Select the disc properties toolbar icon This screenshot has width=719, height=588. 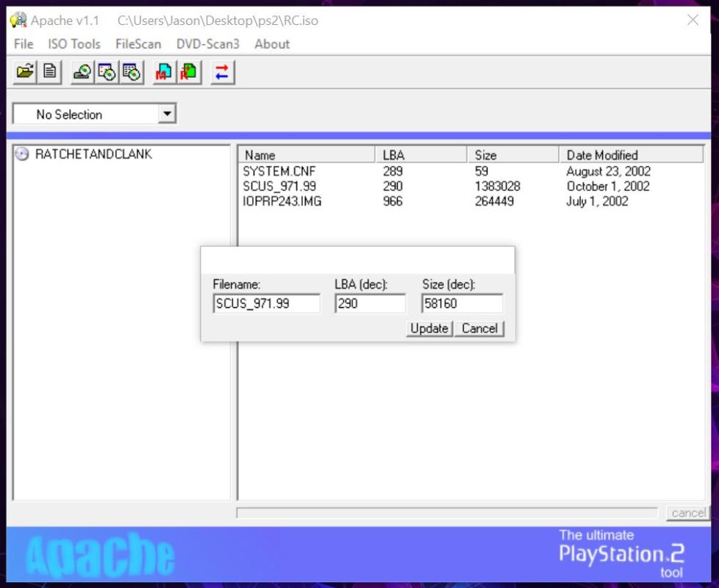coord(107,72)
